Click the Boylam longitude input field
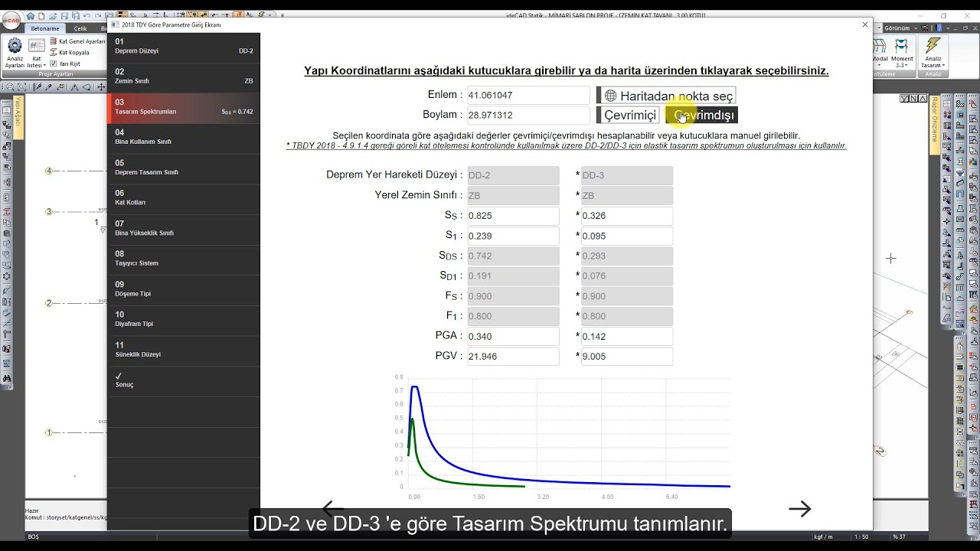The height and width of the screenshot is (551, 980). pyautogui.click(x=528, y=116)
